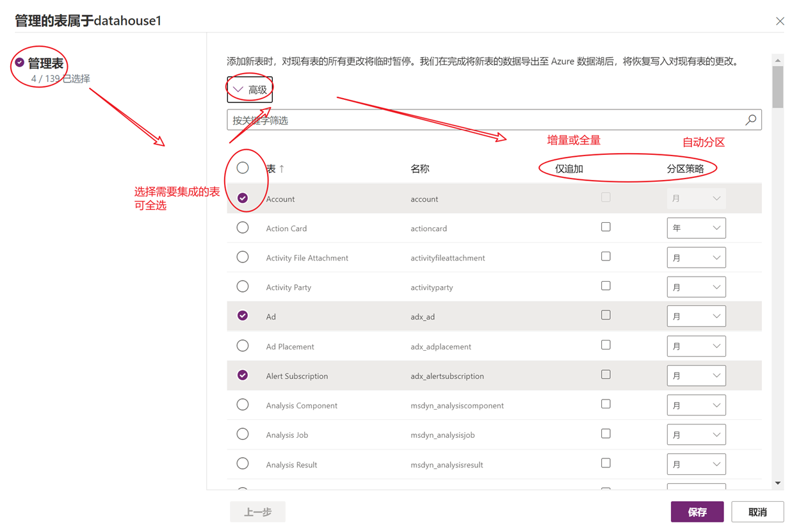799x532 pixels.
Task: Deselect the Alert Subscription row checkmark
Action: coord(243,375)
